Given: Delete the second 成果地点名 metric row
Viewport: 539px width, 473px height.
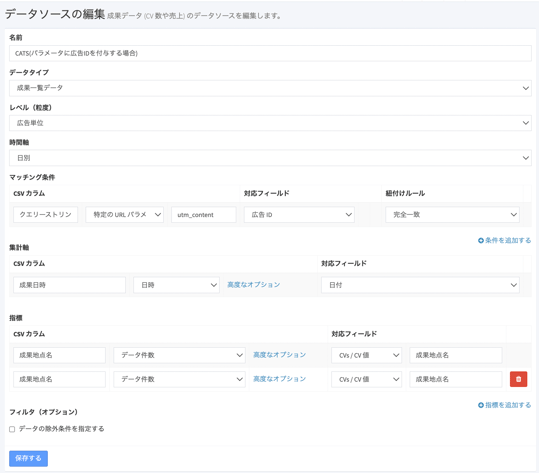Looking at the screenshot, I should click(518, 379).
